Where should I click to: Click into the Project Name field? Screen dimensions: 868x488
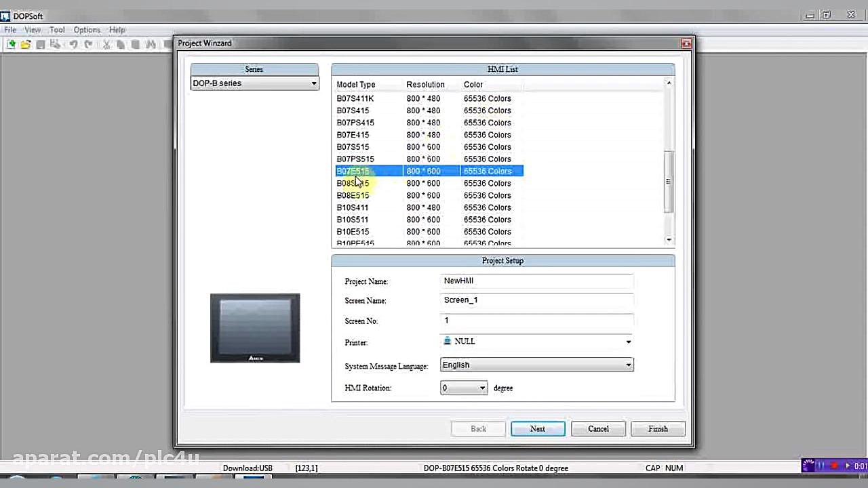536,281
